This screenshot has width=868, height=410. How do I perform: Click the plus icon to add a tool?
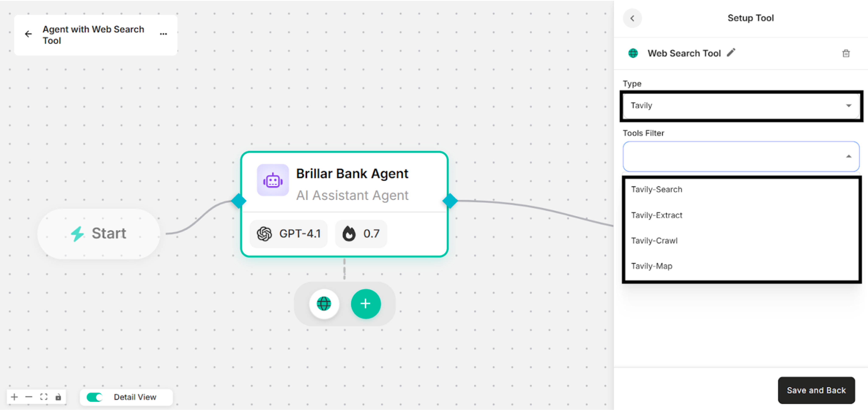tap(366, 304)
